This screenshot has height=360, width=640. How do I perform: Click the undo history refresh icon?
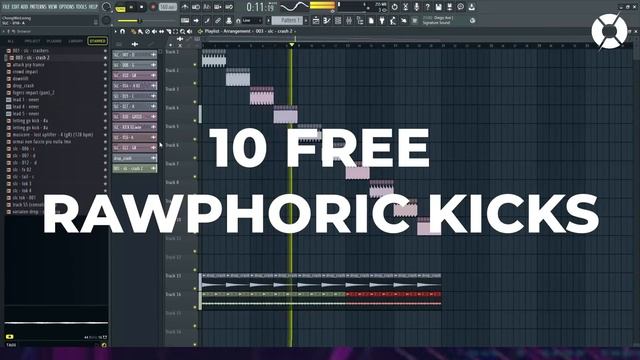394,7
